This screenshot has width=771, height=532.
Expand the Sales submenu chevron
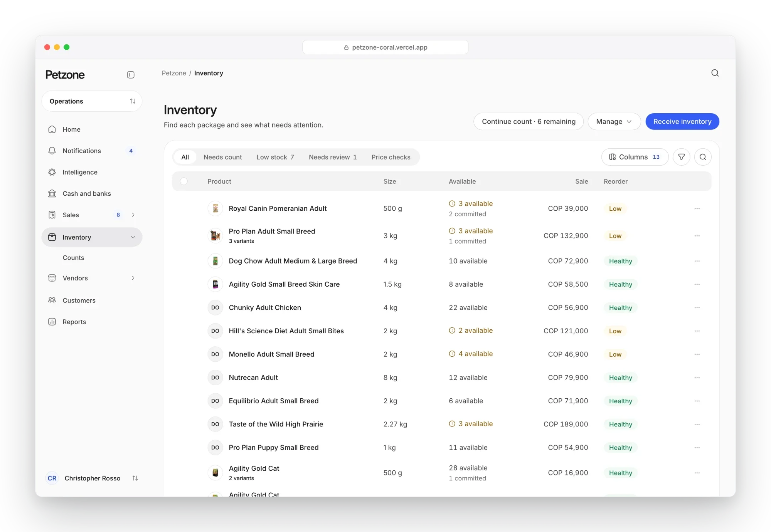point(133,215)
